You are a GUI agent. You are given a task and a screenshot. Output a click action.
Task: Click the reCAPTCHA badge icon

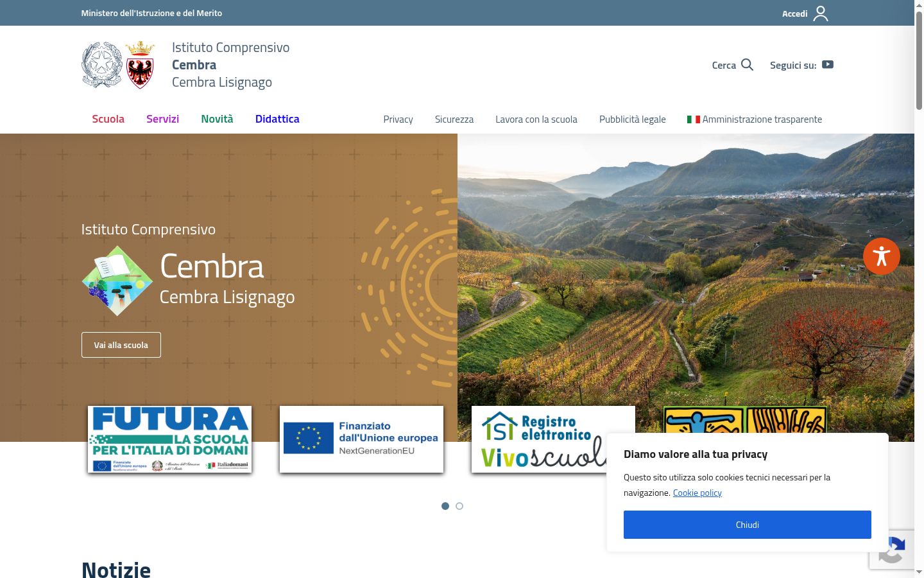pos(892,550)
